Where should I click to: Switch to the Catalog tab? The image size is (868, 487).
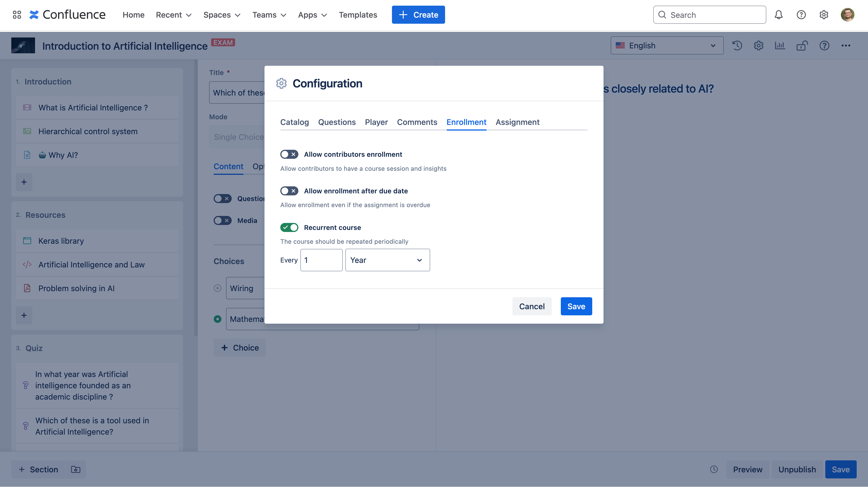[295, 122]
